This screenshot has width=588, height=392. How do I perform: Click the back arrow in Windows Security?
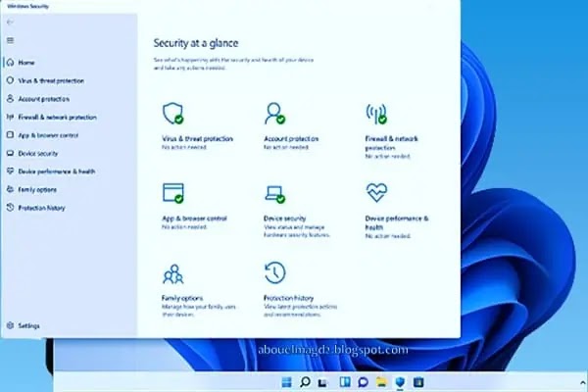click(x=10, y=23)
